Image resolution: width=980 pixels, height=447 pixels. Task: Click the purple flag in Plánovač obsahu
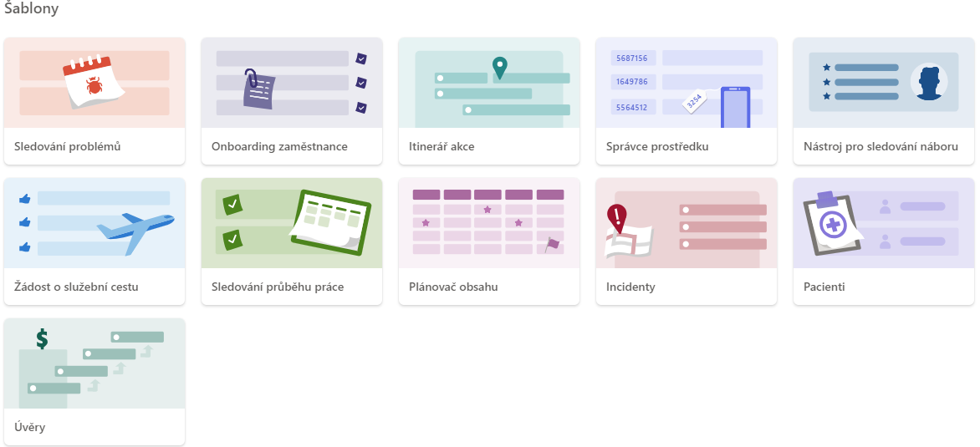(552, 243)
